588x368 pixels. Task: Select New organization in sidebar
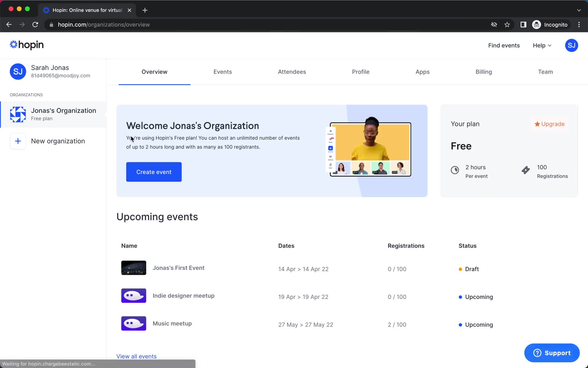(x=53, y=141)
